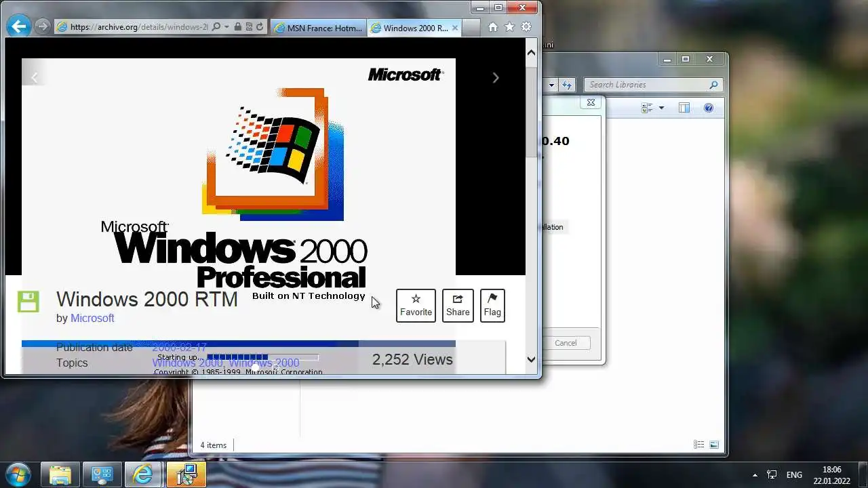
Task: Select the Windows 2000 RTM tab
Action: click(414, 28)
